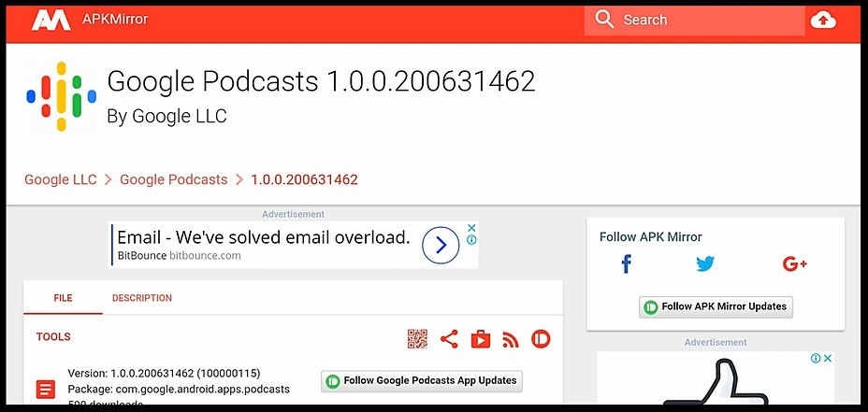
Task: Click the Follow APK Mirror heading
Action: coord(650,237)
